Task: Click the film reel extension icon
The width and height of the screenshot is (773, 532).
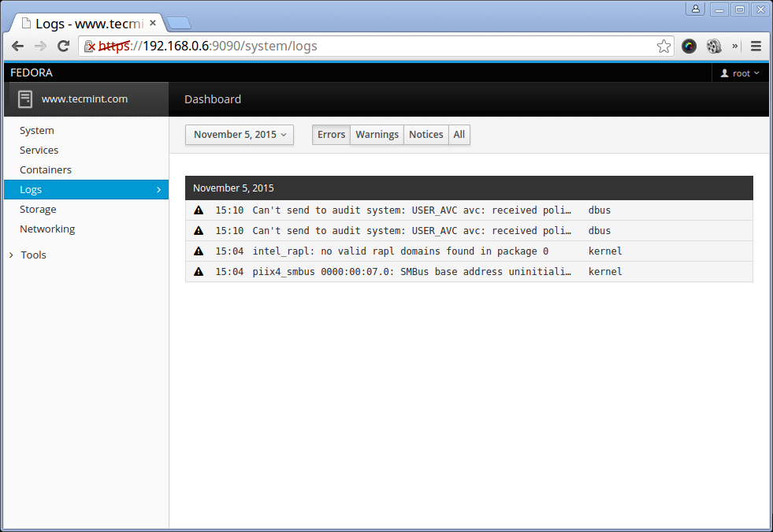Action: pos(714,46)
